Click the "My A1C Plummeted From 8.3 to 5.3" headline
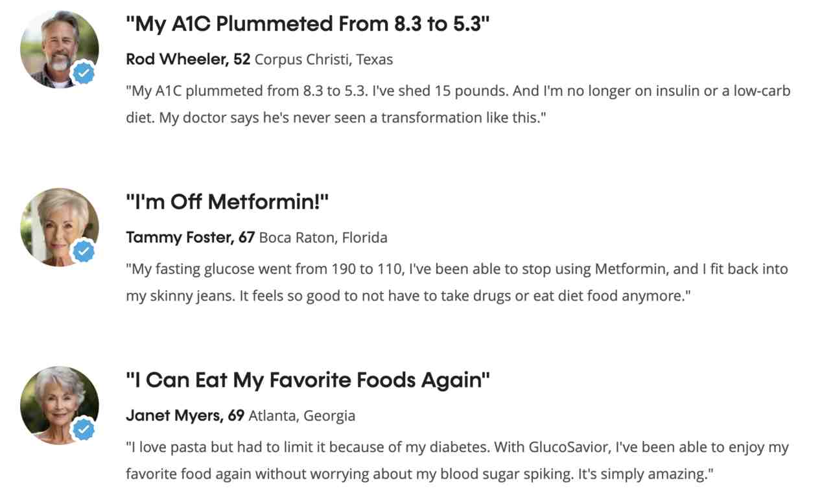Screen dimensions: 833x504 [x=307, y=25]
